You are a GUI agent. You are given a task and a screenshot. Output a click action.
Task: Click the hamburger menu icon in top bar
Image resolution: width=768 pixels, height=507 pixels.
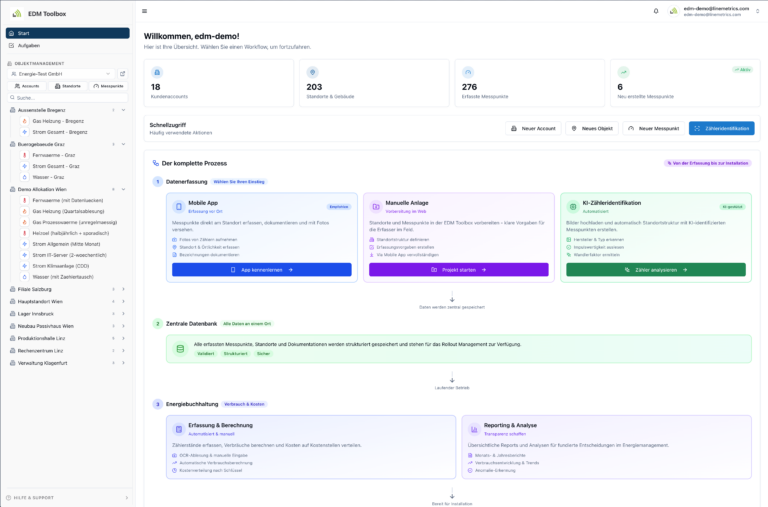tap(144, 11)
